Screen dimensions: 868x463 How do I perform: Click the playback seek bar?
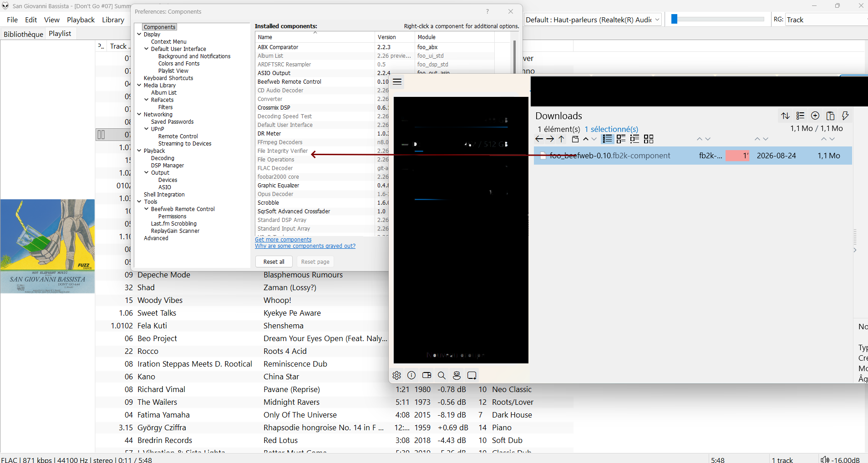tap(718, 19)
